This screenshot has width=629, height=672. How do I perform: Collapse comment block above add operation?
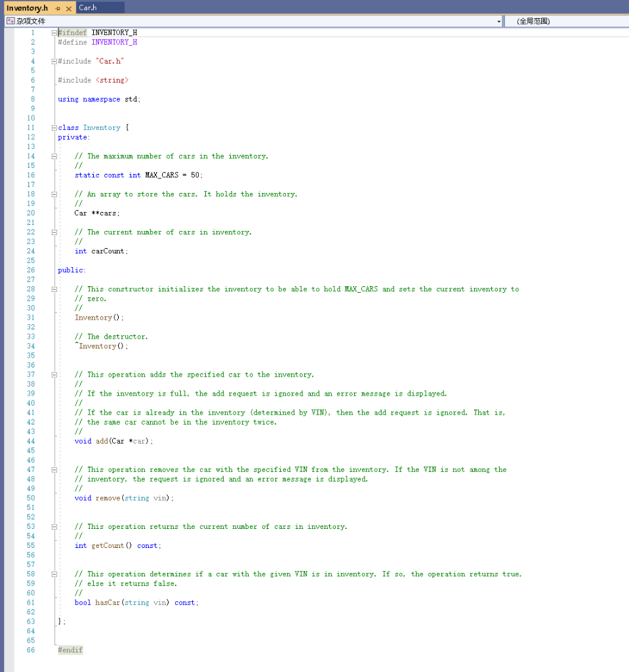coord(53,374)
